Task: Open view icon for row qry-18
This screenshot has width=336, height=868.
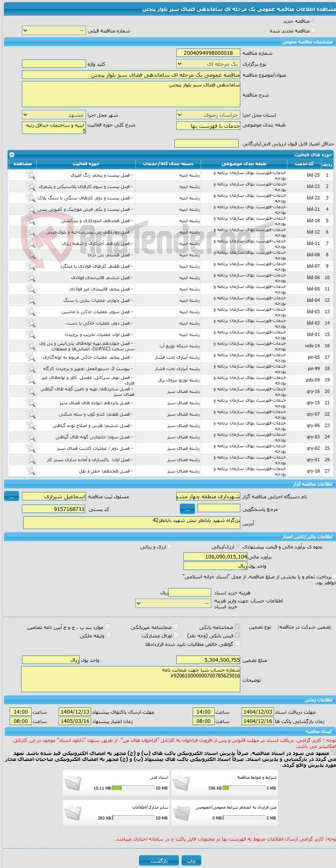Action: [x=30, y=471]
